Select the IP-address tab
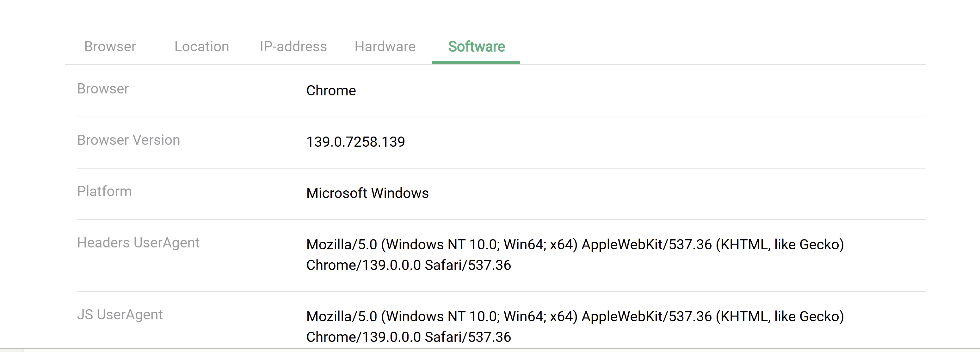Viewport: 980px width, 352px height. click(293, 47)
